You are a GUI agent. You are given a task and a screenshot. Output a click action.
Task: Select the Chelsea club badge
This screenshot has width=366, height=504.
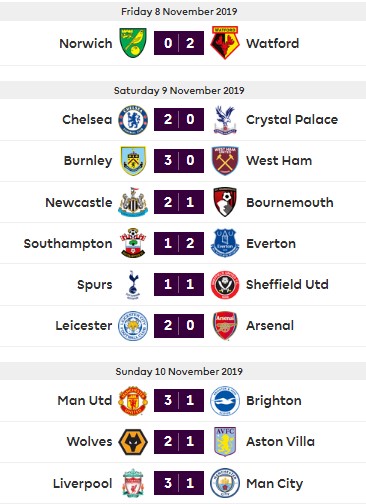[x=133, y=119]
